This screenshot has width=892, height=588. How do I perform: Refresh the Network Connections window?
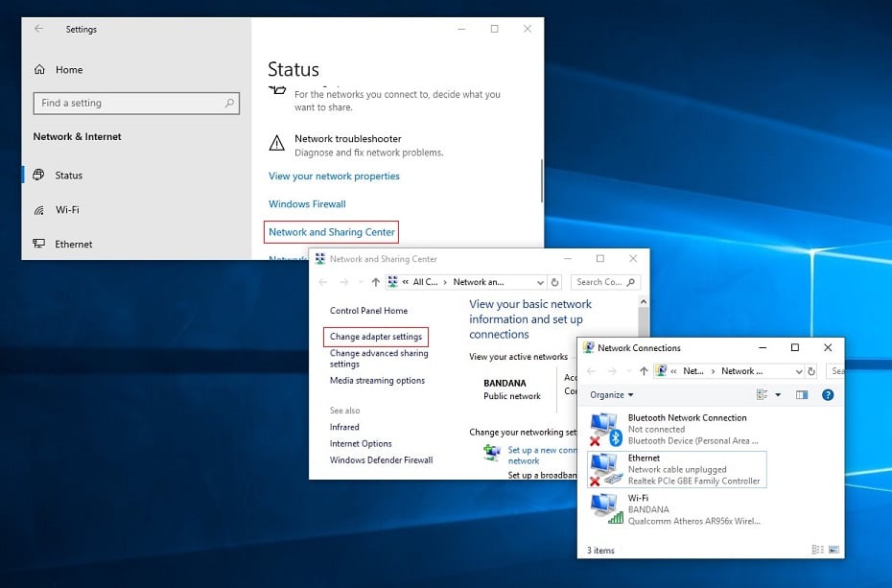(811, 371)
